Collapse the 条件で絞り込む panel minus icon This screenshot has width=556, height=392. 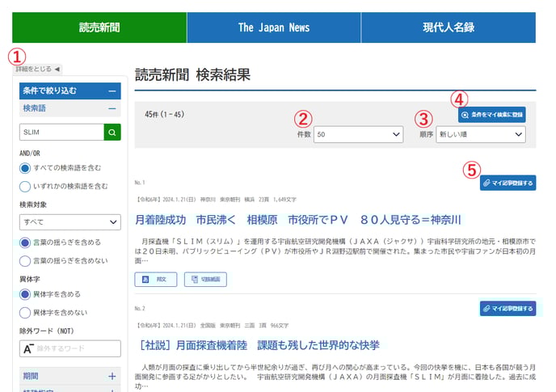[x=112, y=91]
